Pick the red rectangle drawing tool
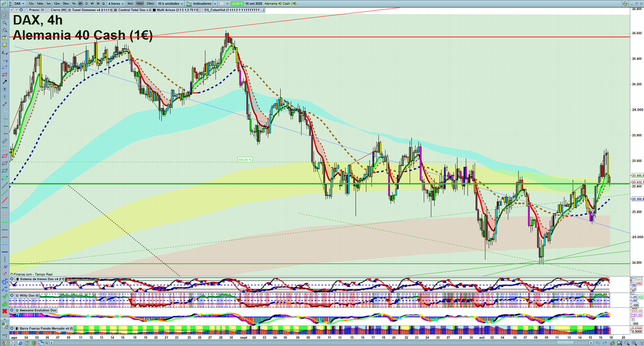 5,74
